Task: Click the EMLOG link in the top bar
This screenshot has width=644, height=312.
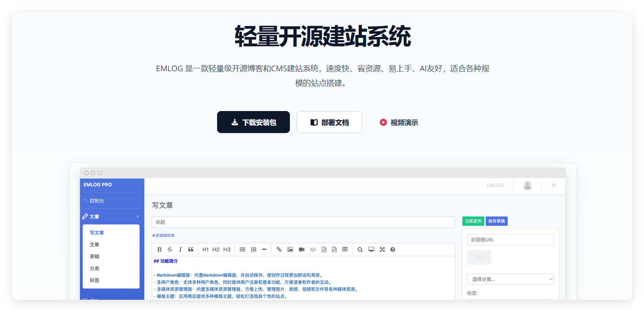Action: pyautogui.click(x=495, y=185)
